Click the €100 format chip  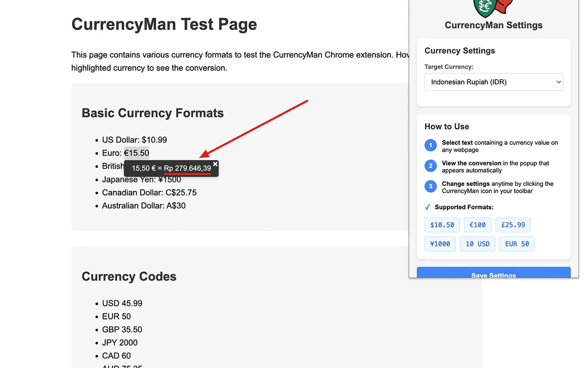pos(478,225)
